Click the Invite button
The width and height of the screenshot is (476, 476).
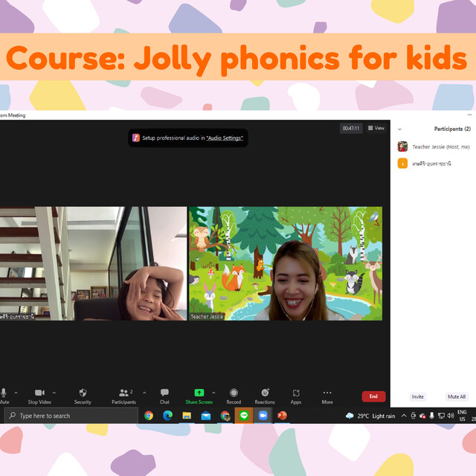point(418,396)
